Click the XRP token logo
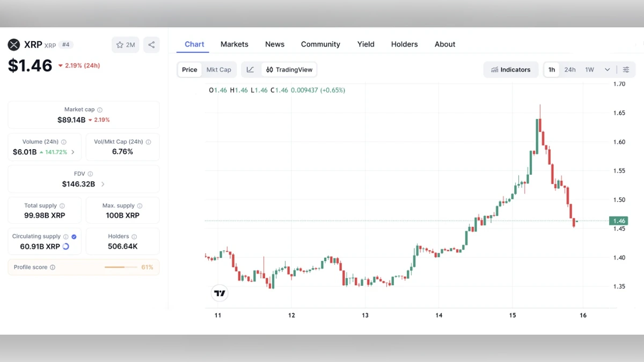Image resolution: width=644 pixels, height=362 pixels. 13,45
